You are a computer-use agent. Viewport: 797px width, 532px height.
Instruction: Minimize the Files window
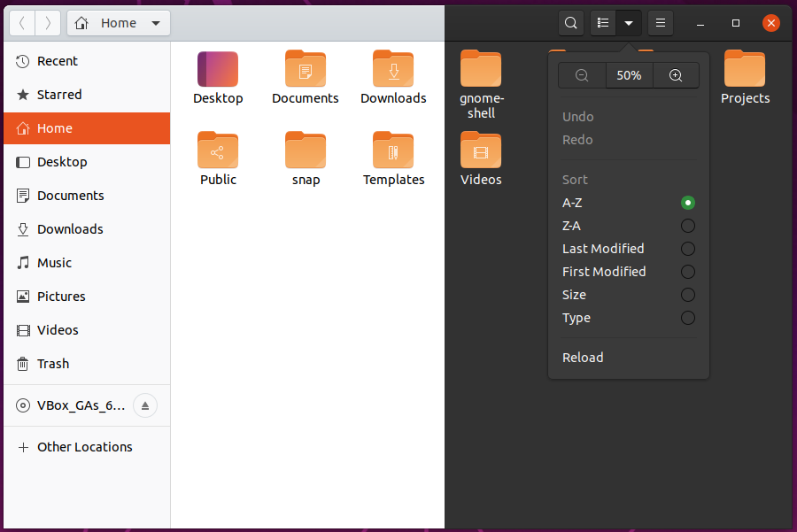[x=700, y=23]
